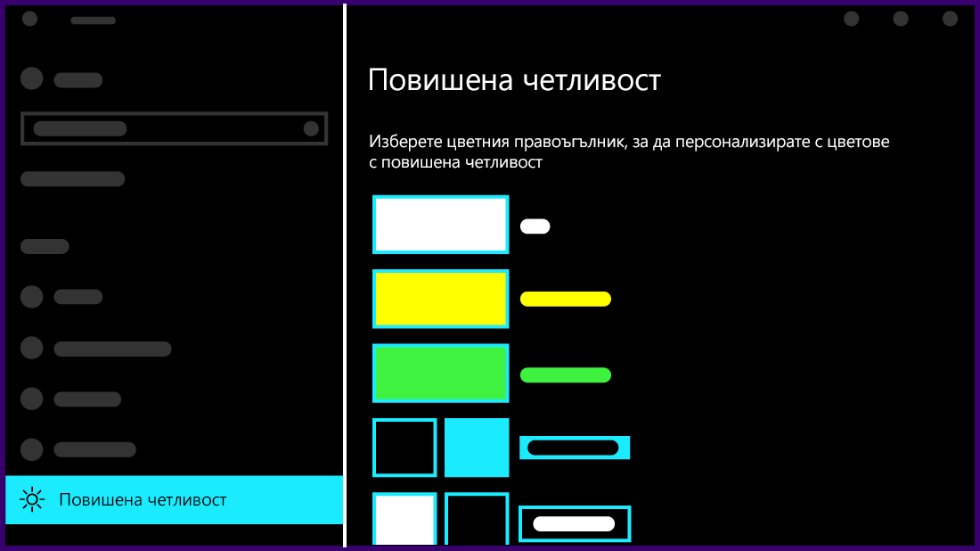Viewport: 980px width, 551px height.
Task: Select the Повишена четливост sidebar entry text
Action: [x=143, y=499]
